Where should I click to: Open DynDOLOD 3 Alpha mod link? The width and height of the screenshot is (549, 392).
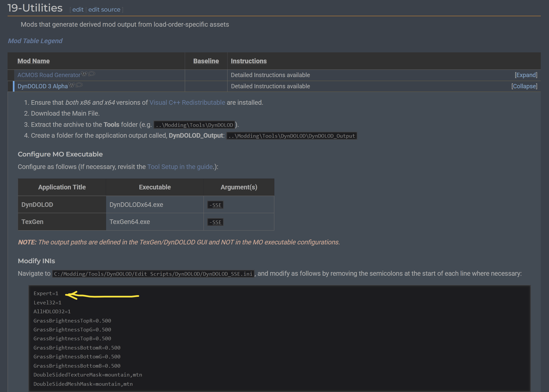(42, 86)
